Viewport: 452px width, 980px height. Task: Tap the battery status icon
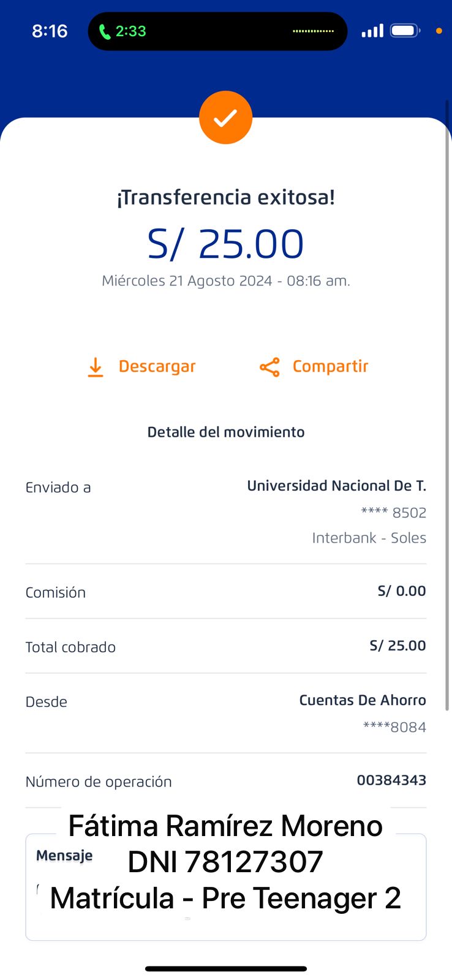click(405, 31)
